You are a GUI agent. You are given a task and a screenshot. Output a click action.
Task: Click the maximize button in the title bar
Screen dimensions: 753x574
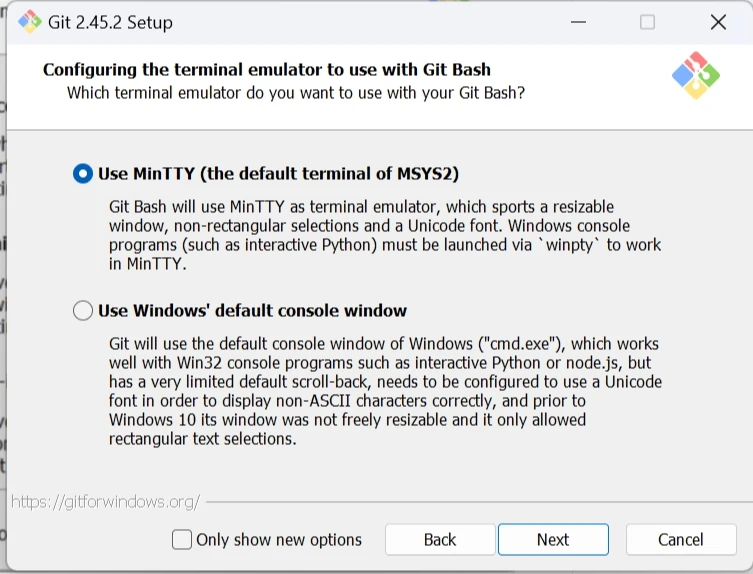coord(647,22)
